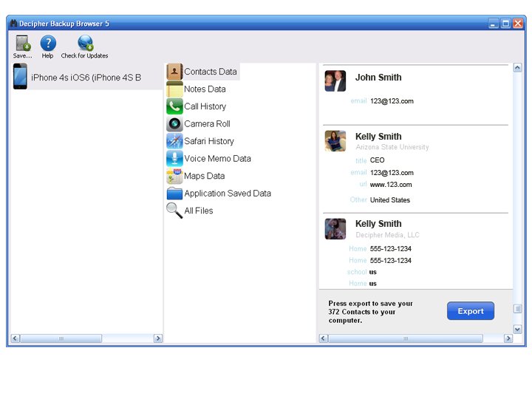Click John Smith's email 123@123.com
532x396 pixels.
(392, 101)
